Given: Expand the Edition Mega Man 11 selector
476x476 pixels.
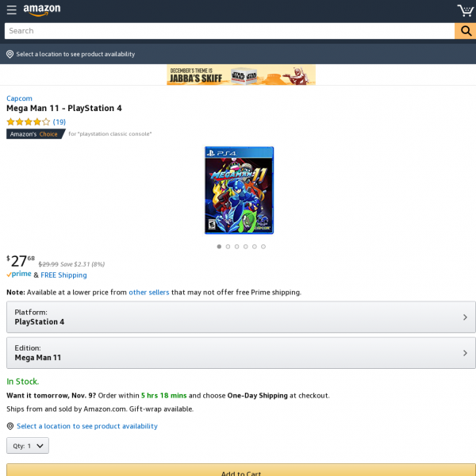Looking at the screenshot, I should [x=241, y=353].
